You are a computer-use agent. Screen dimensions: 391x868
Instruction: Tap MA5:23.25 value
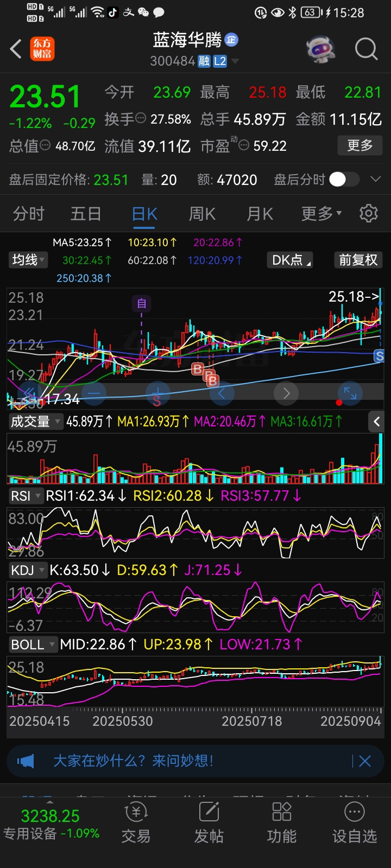click(x=82, y=242)
